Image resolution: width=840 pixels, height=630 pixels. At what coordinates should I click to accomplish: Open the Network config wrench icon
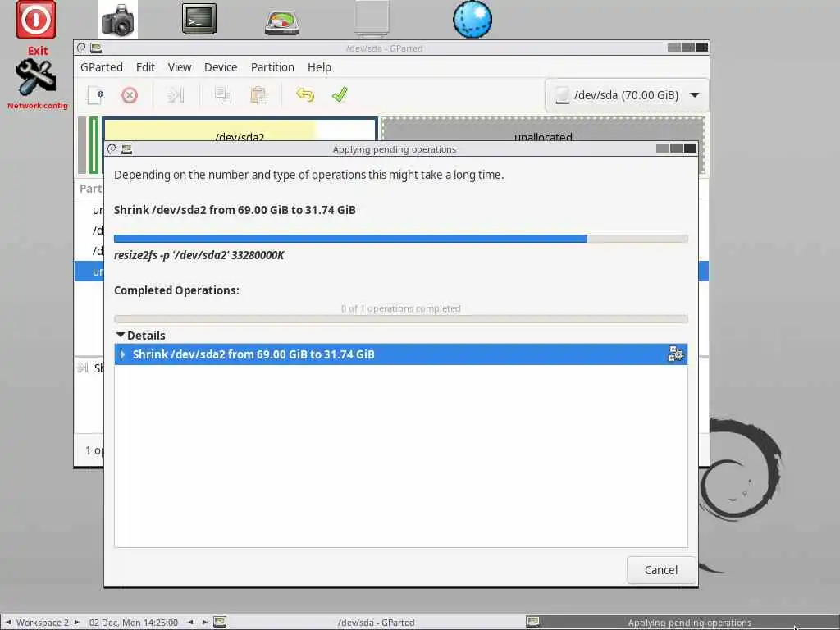click(x=36, y=78)
